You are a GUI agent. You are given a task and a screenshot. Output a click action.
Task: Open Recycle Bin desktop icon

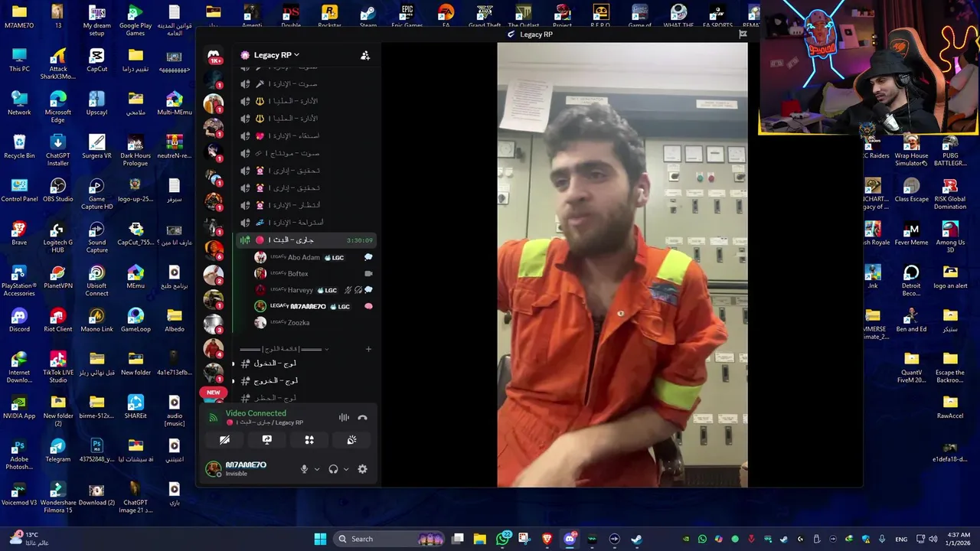tap(19, 147)
